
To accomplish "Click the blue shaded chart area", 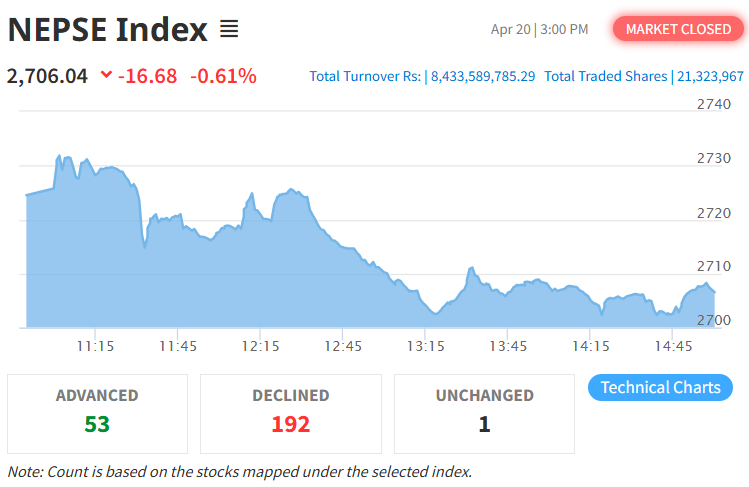I will coord(300,280).
